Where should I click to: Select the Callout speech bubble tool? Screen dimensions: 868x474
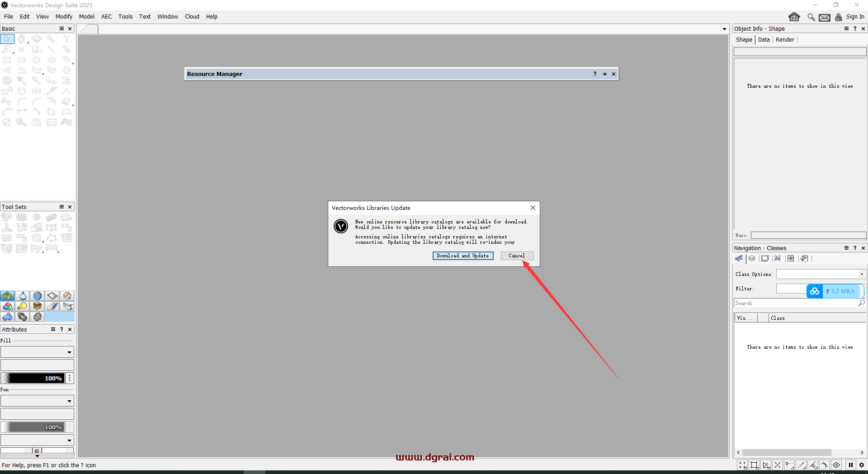pos(7,50)
